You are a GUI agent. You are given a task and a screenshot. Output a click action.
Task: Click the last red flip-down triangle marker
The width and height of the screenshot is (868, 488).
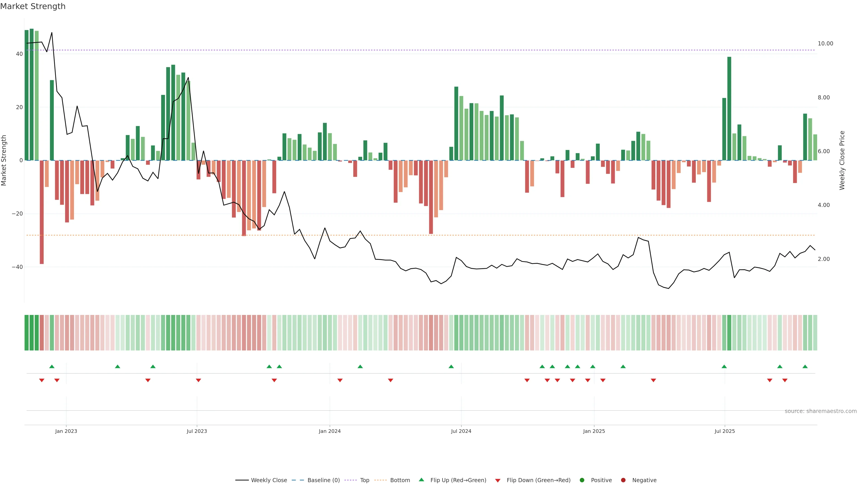785,380
